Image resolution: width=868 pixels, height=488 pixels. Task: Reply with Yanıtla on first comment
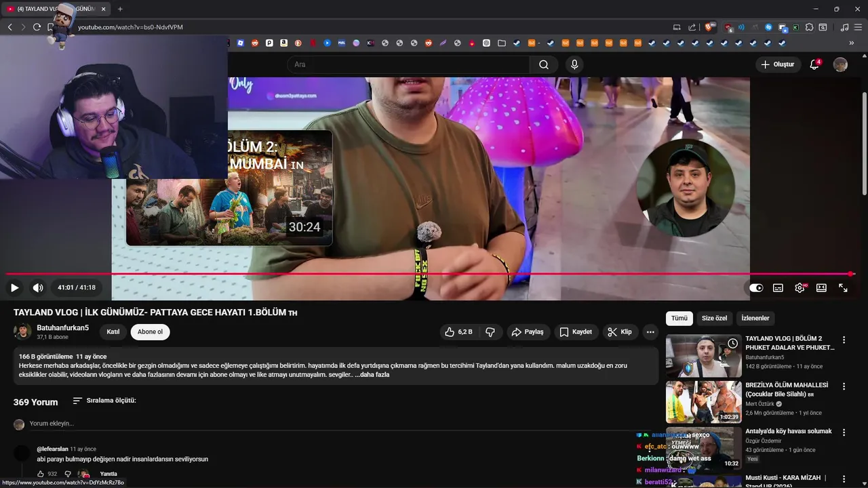pyautogui.click(x=108, y=474)
